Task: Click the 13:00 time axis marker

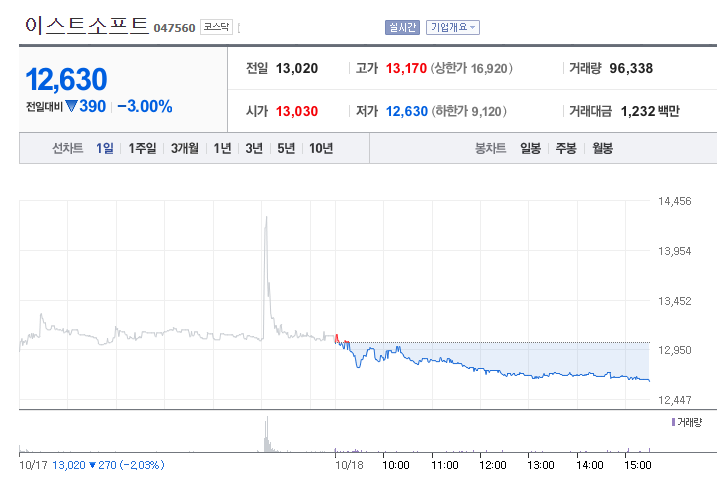Action: (x=540, y=465)
